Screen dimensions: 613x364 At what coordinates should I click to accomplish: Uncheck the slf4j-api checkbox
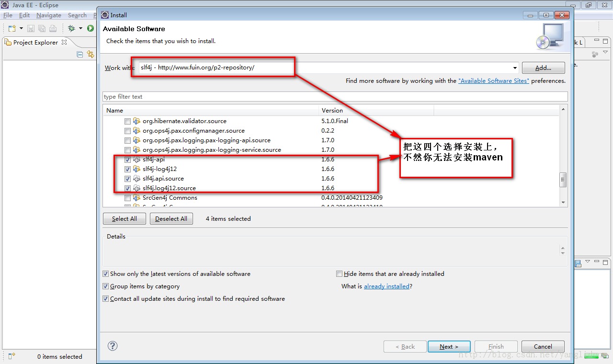(x=127, y=159)
